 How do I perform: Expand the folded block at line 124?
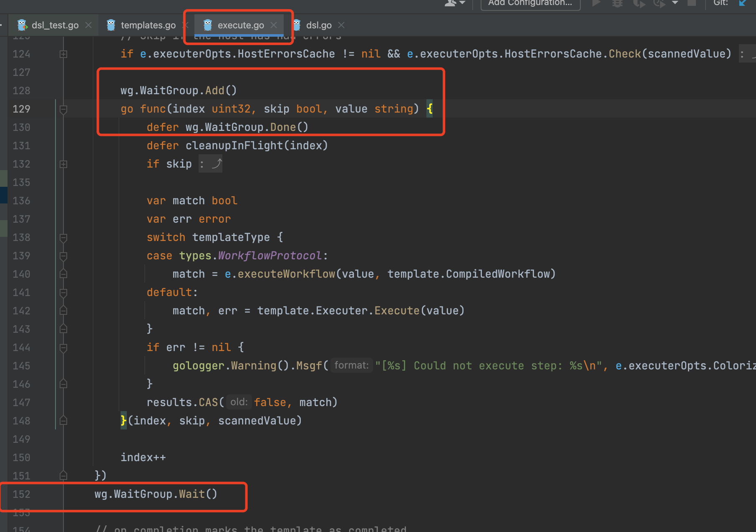pos(63,54)
